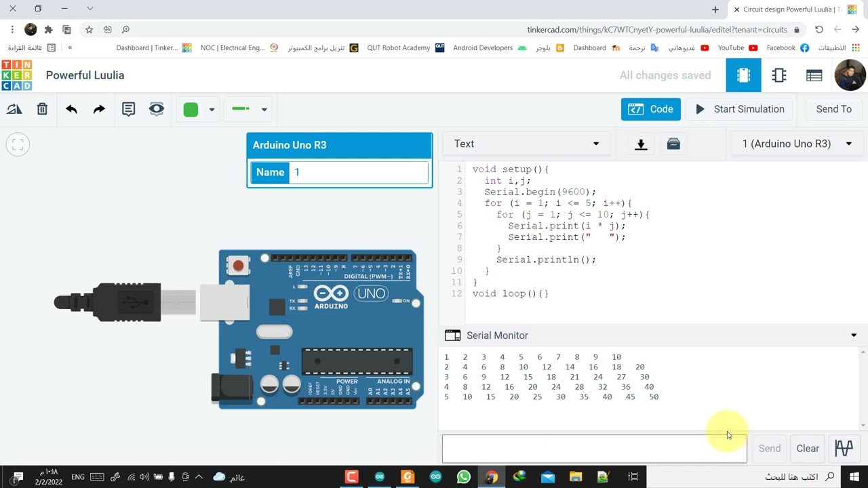Redo the last action
Viewport: 868px width, 488px height.
[x=99, y=109]
